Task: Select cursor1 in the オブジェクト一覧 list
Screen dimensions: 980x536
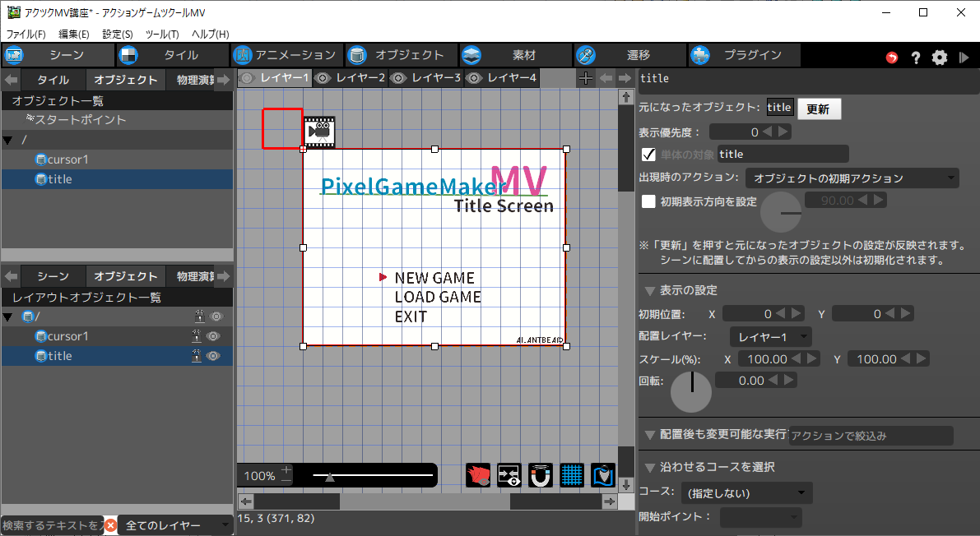Action: point(67,159)
